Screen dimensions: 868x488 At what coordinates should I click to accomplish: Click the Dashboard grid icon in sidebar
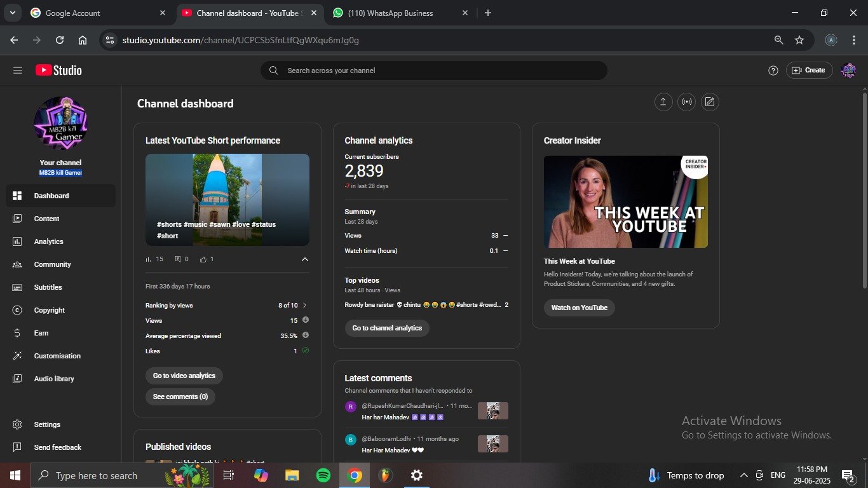click(x=17, y=196)
